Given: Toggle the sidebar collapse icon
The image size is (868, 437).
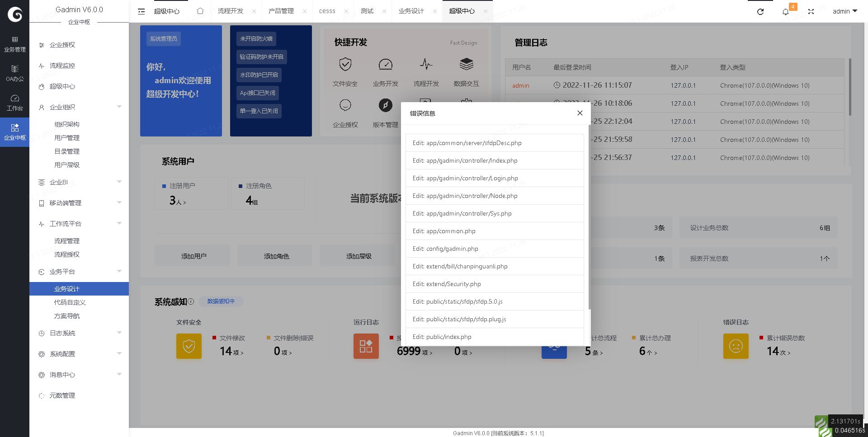Looking at the screenshot, I should coord(141,11).
